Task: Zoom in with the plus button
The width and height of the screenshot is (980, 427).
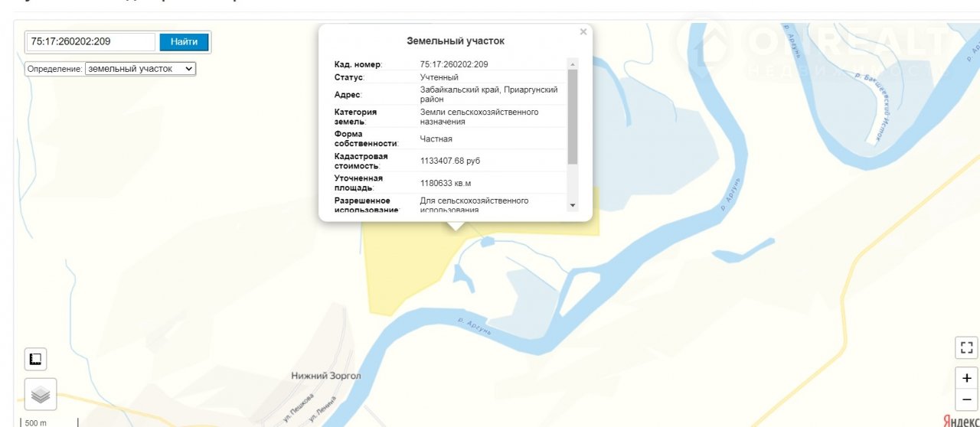Action: coord(967,378)
